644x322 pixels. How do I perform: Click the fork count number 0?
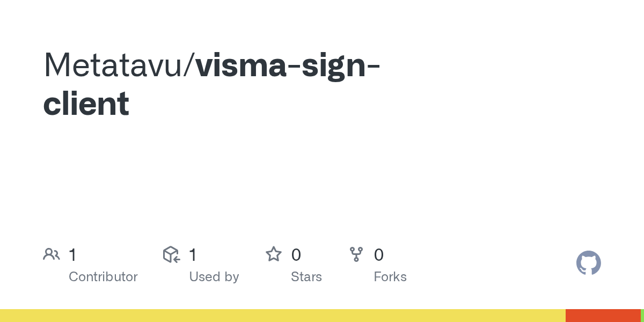pos(378,255)
